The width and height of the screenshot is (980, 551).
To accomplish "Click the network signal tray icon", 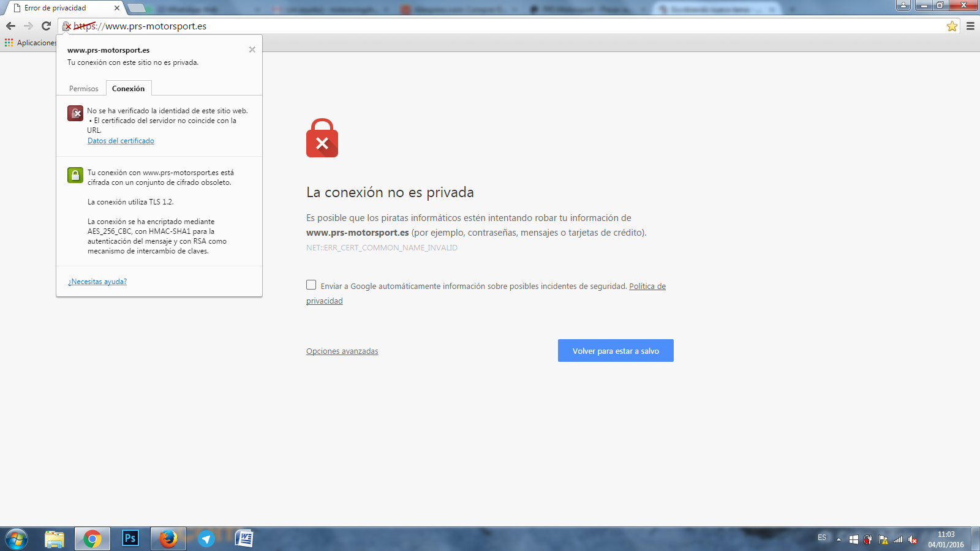I will pos(898,539).
